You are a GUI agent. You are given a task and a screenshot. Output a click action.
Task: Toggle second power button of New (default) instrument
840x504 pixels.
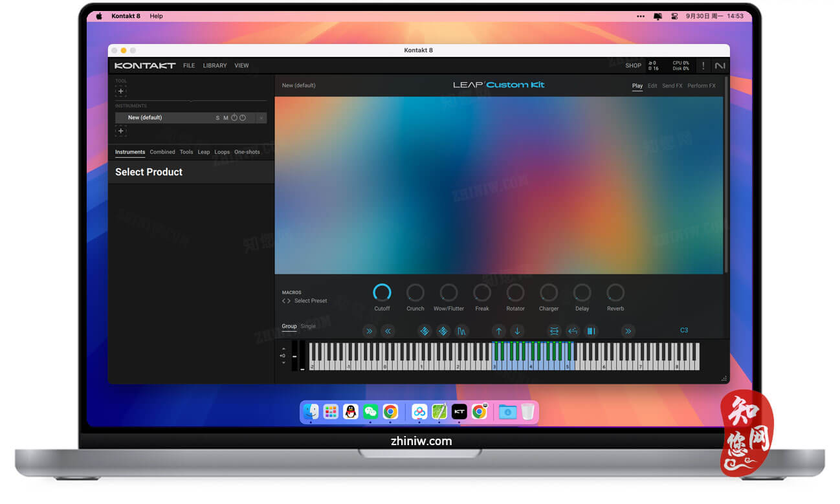[243, 118]
